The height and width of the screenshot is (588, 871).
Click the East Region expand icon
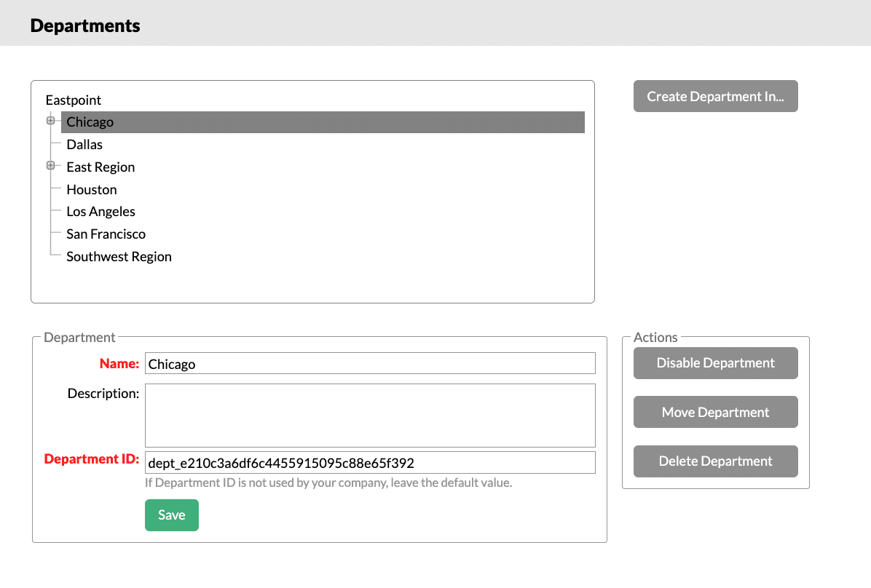(x=50, y=165)
